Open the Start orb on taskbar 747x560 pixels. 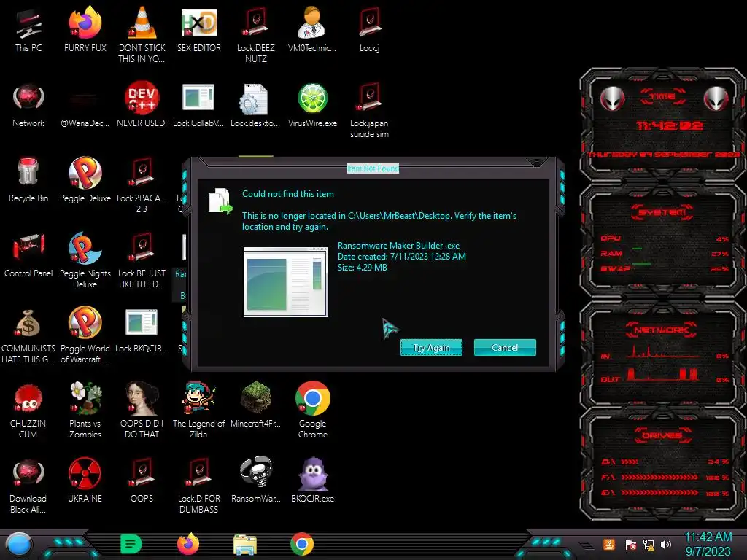18,545
